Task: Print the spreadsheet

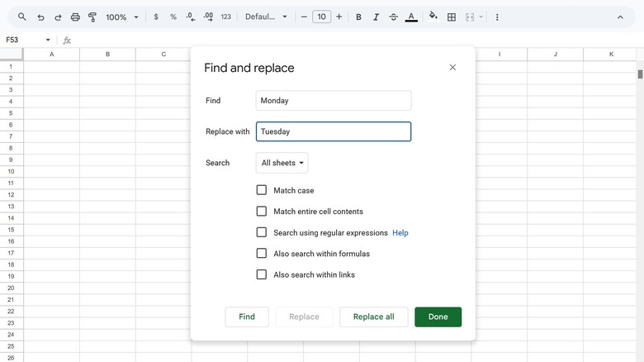Action: [75, 17]
